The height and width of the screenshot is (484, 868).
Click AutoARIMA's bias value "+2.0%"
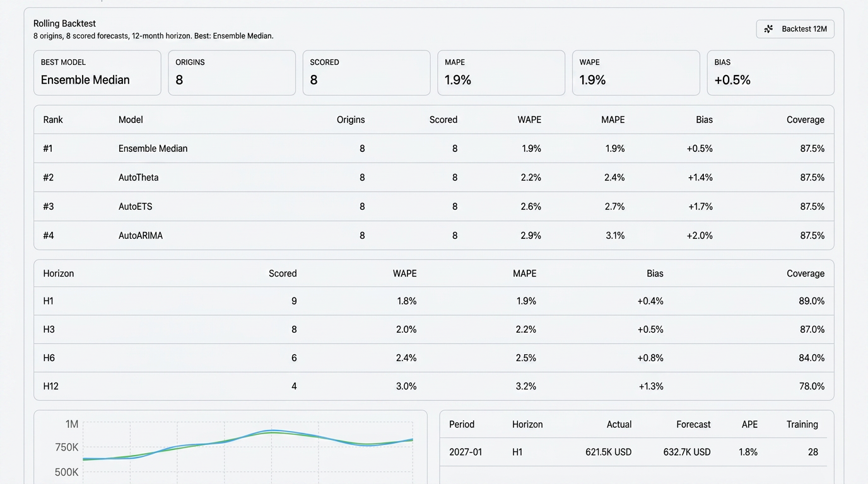coord(700,236)
